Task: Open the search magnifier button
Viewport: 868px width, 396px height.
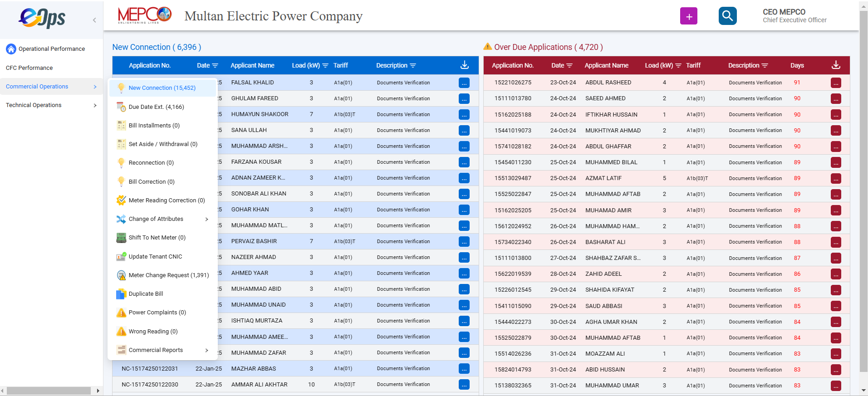Action: coord(727,16)
